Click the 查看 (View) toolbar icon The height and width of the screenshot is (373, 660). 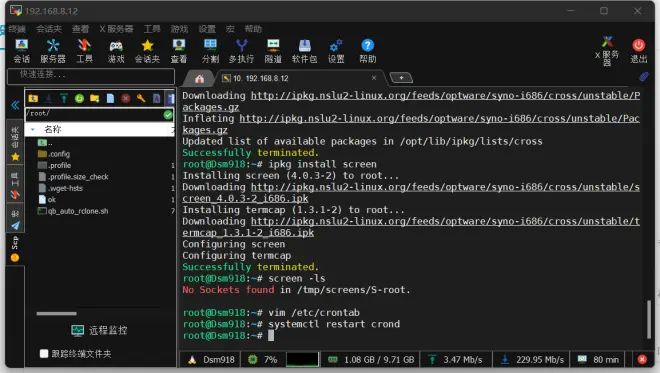[179, 51]
